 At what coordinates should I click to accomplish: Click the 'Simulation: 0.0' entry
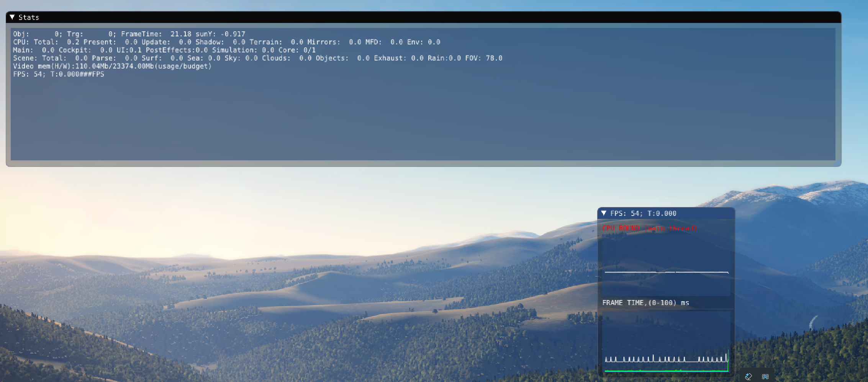[x=243, y=50]
